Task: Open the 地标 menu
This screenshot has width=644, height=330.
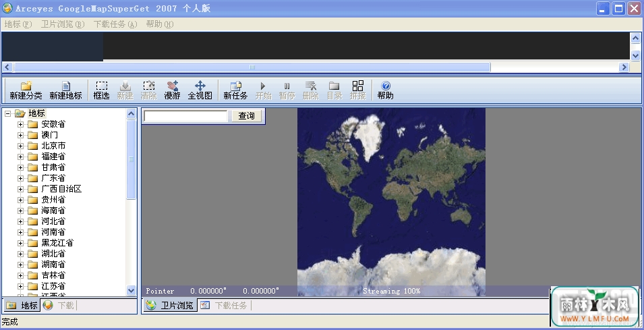Action: pyautogui.click(x=18, y=24)
